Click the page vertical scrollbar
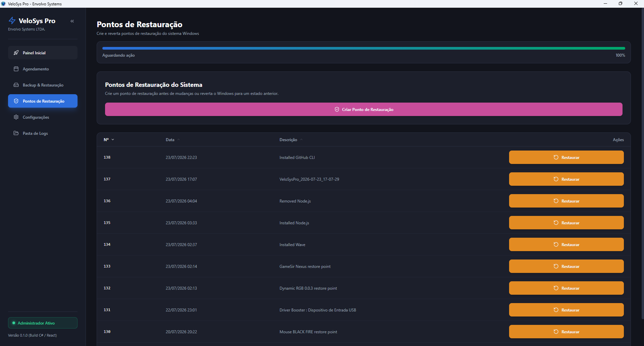The width and height of the screenshot is (644, 346). click(x=642, y=164)
